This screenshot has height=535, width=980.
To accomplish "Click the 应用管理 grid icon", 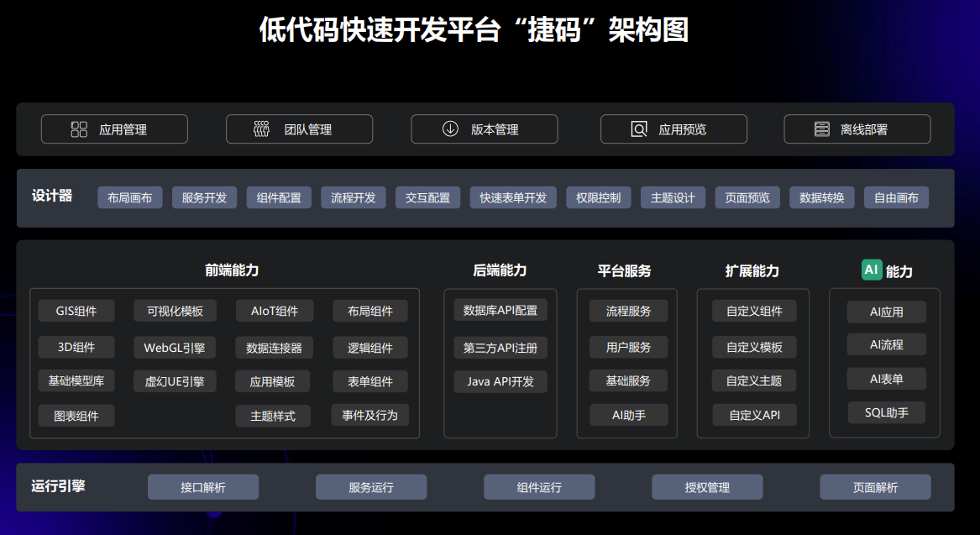I will pyautogui.click(x=80, y=129).
